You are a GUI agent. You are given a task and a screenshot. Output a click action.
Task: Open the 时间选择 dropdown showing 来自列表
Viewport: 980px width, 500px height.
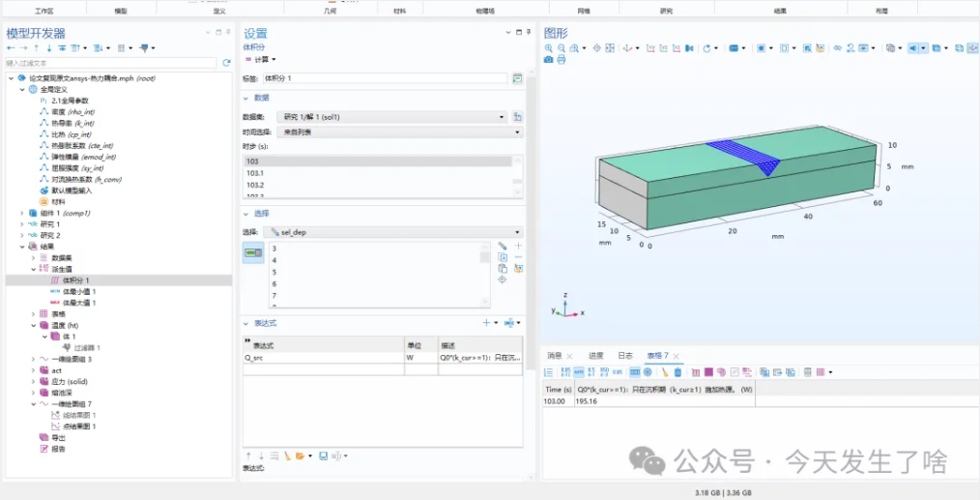[399, 132]
